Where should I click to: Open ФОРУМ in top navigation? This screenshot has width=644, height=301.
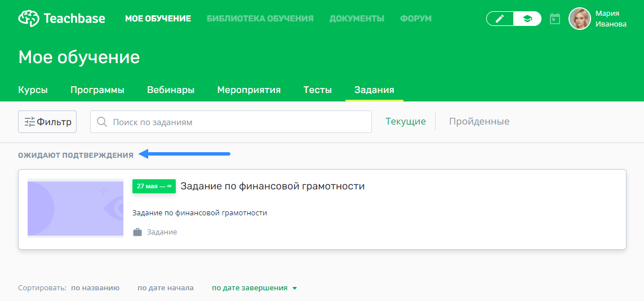pos(416,19)
